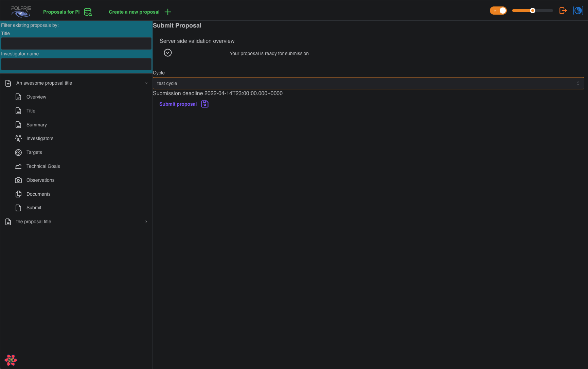This screenshot has width=588, height=369.
Task: Click the Summary page icon
Action: pyautogui.click(x=18, y=125)
